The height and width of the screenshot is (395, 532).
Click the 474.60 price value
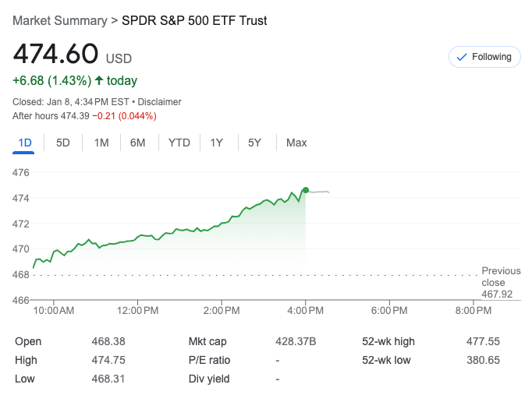click(55, 55)
